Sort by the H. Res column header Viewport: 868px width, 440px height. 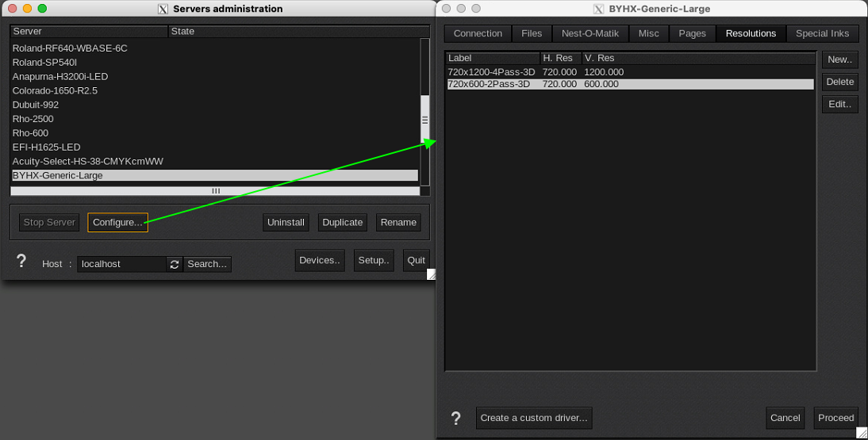pyautogui.click(x=560, y=58)
